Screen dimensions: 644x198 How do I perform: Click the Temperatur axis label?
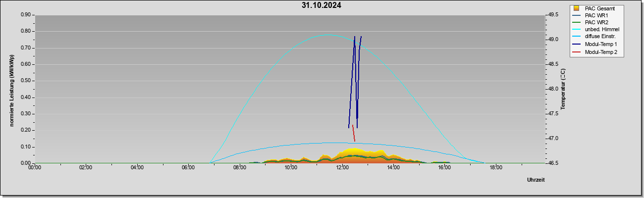563,89
